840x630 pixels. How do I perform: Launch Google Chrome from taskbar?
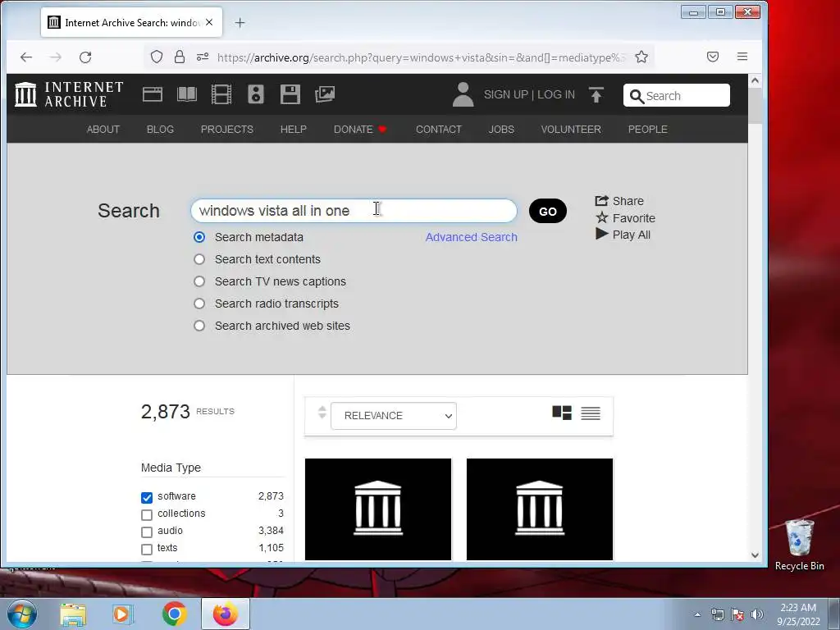[x=174, y=614]
